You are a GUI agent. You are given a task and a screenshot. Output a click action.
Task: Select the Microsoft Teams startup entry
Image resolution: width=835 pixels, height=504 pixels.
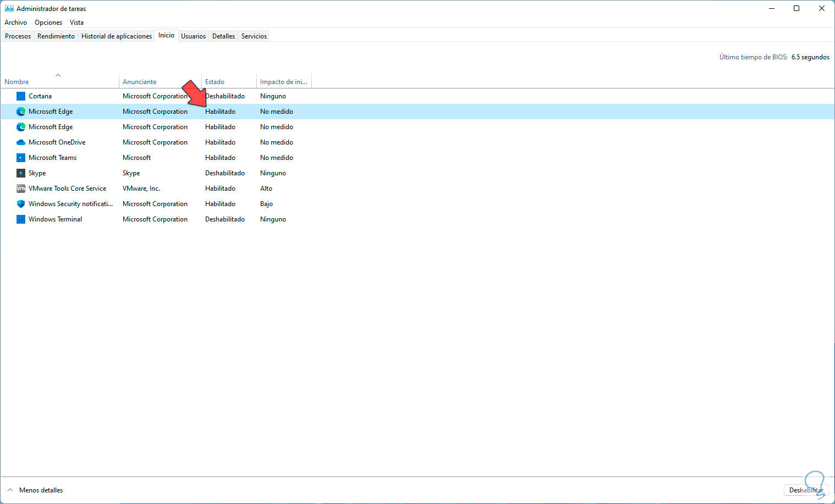(x=417, y=158)
